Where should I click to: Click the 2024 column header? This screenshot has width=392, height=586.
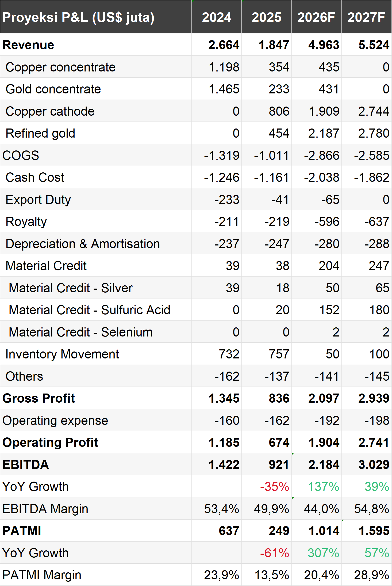click(x=217, y=17)
